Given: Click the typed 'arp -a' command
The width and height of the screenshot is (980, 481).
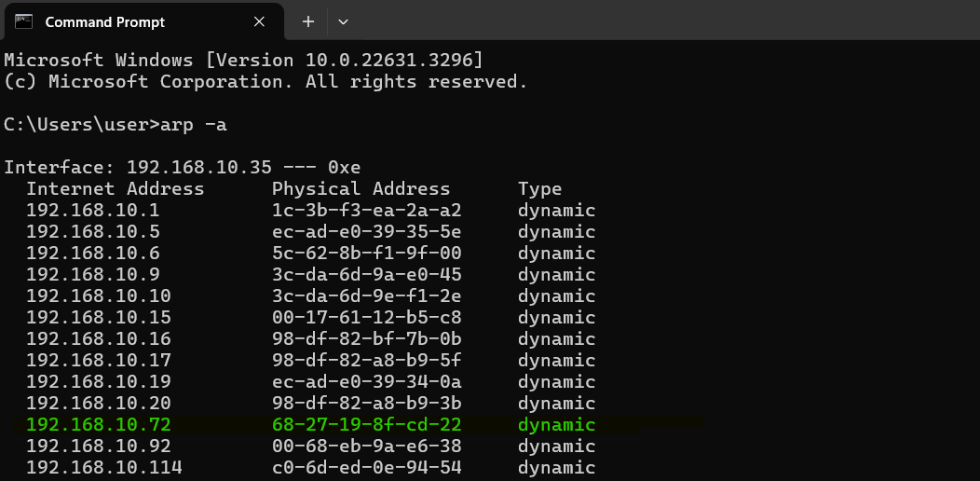Looking at the screenshot, I should coord(193,125).
